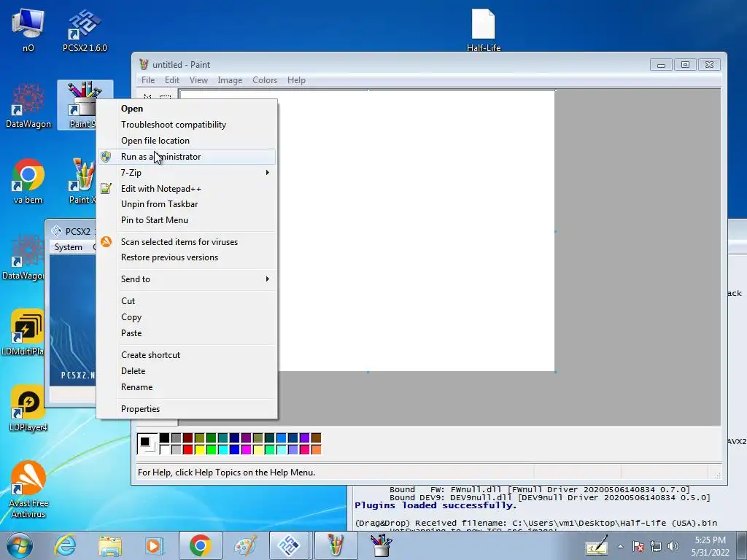
Task: Pick the cyan palette color
Action: click(x=223, y=449)
